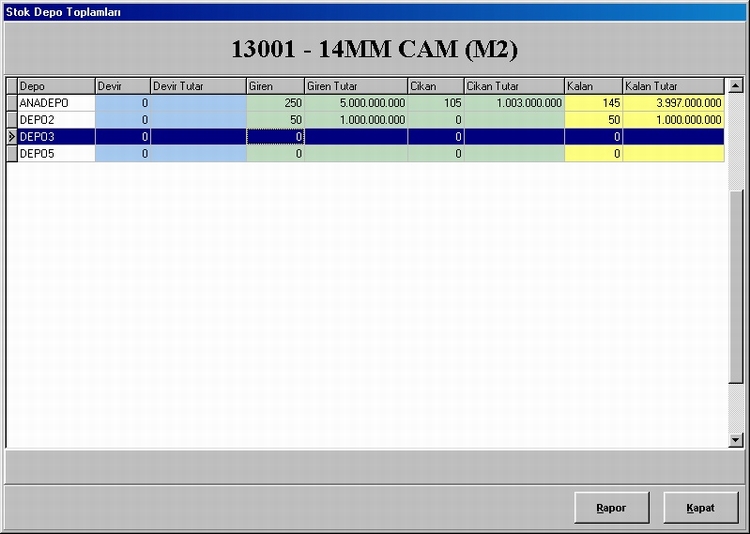This screenshot has width=750, height=534.
Task: Open the report with the Rapor button
Action: tap(612, 508)
